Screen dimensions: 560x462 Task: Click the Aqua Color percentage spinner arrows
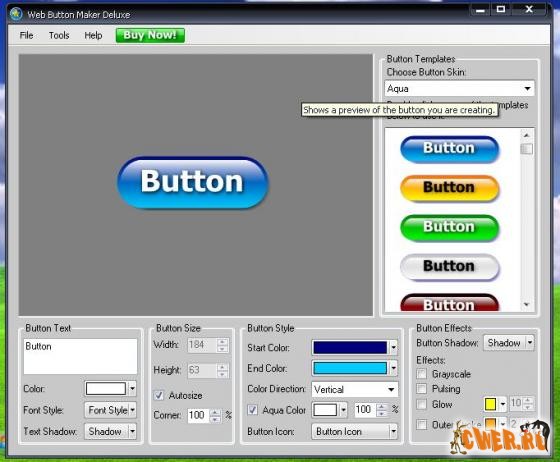click(382, 410)
